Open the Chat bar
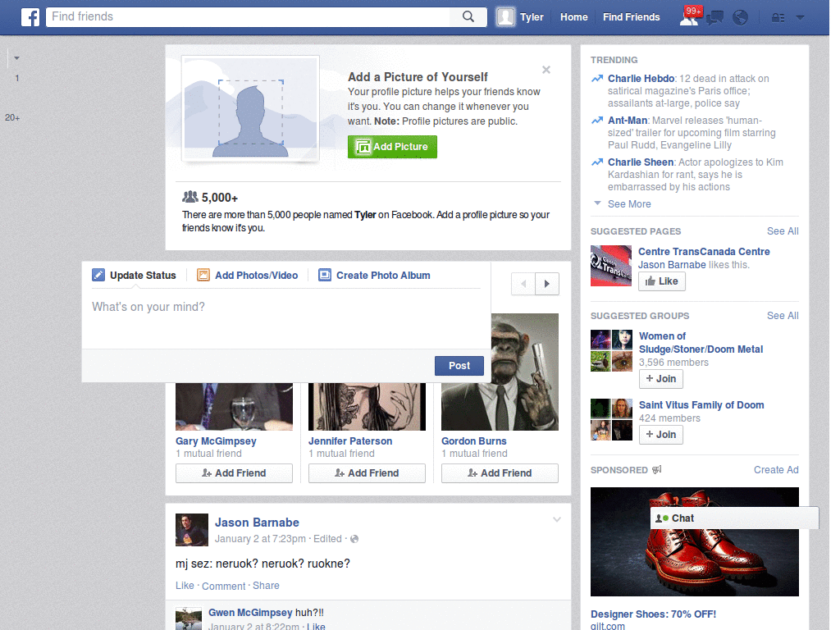840x630 pixels. [x=734, y=518]
